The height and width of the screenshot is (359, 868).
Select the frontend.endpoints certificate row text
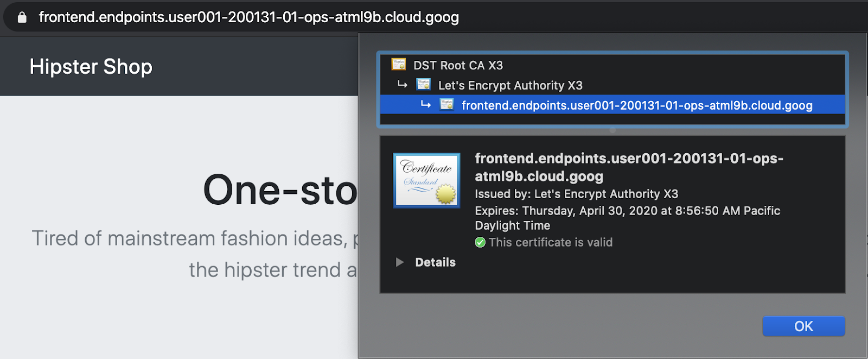coord(636,105)
